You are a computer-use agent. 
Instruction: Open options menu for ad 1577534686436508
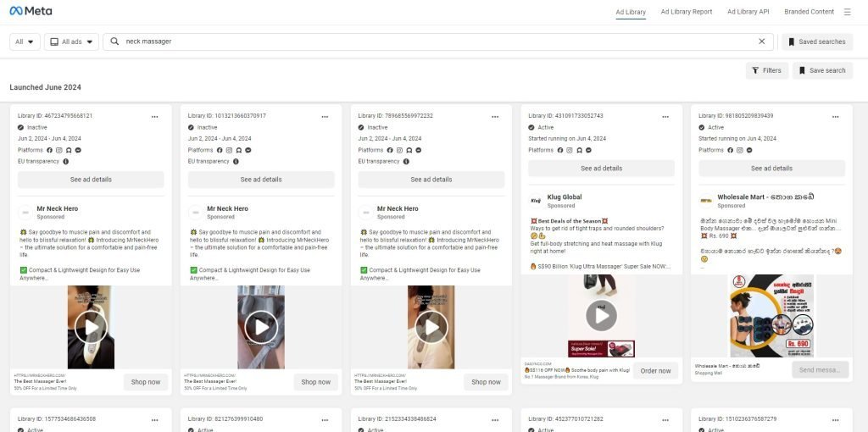tap(154, 420)
